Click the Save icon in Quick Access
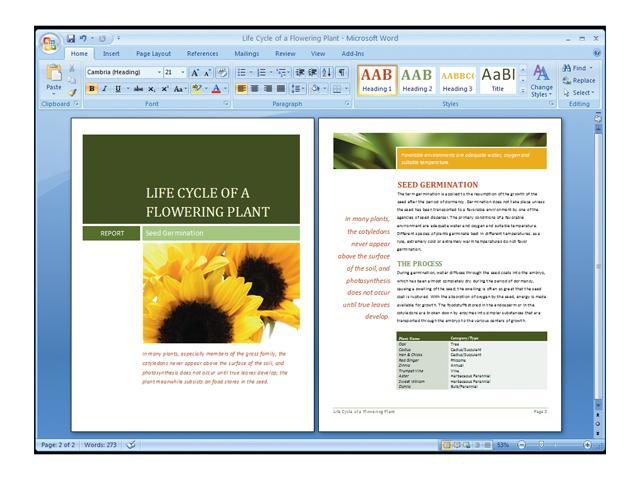 pyautogui.click(x=71, y=39)
